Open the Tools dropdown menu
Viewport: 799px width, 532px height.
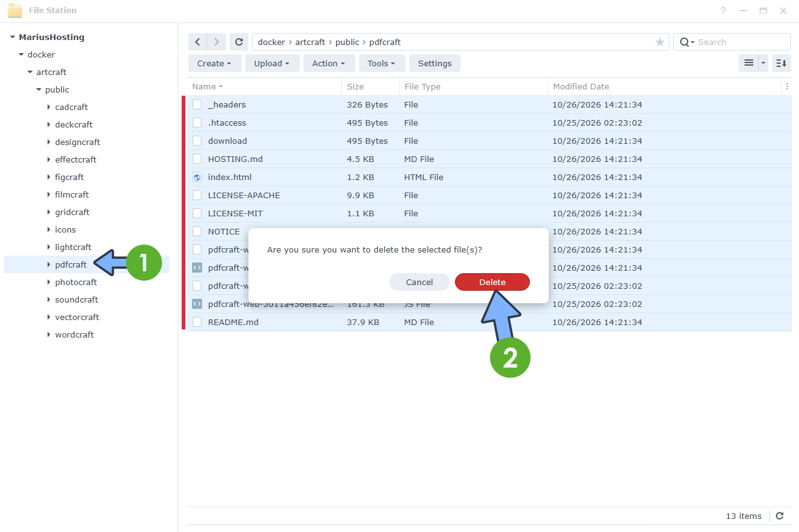tap(382, 63)
